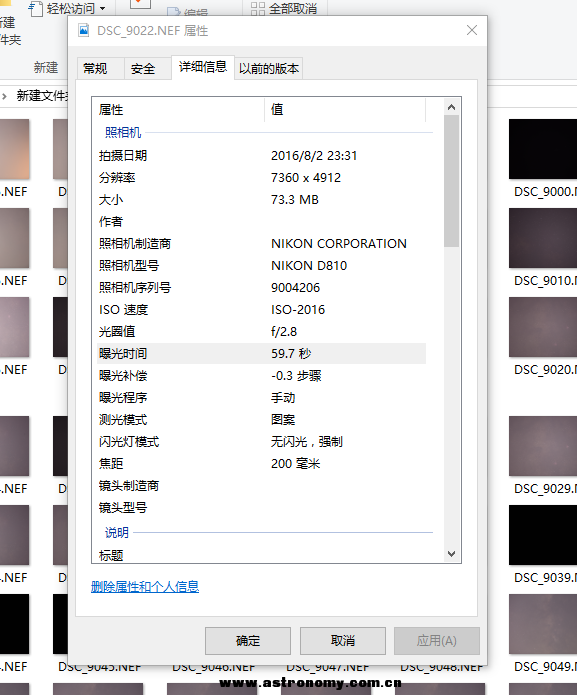Select the value NIKON CORPORATION
The height and width of the screenshot is (695, 577).
[x=339, y=244]
